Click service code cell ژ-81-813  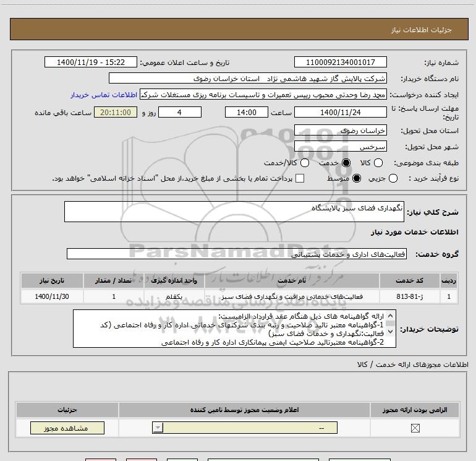(409, 296)
